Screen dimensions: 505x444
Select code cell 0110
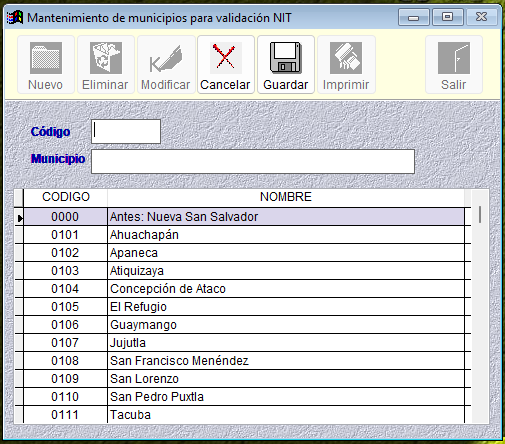coord(65,397)
